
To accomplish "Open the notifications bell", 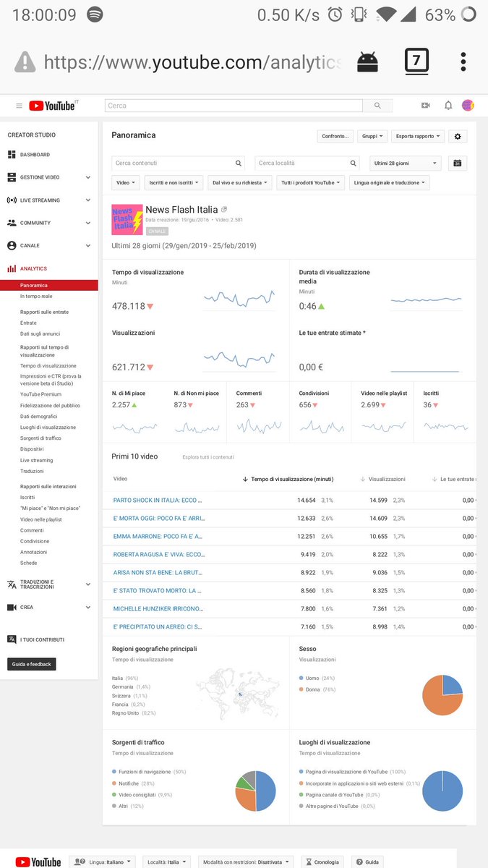I will click(448, 106).
